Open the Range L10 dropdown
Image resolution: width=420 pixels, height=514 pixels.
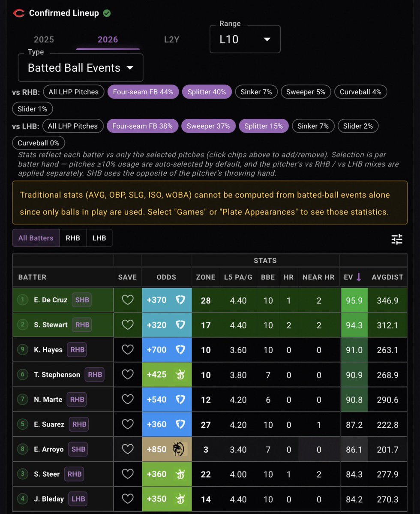(245, 39)
